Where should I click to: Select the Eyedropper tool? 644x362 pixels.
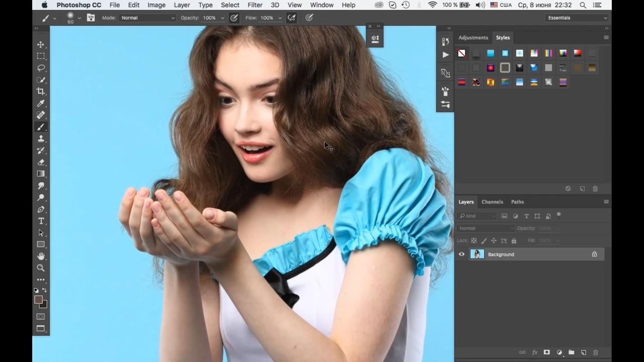pyautogui.click(x=41, y=104)
